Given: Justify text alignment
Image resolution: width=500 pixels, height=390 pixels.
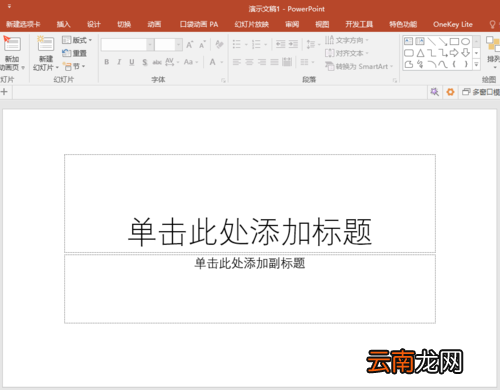Looking at the screenshot, I should pos(274,62).
